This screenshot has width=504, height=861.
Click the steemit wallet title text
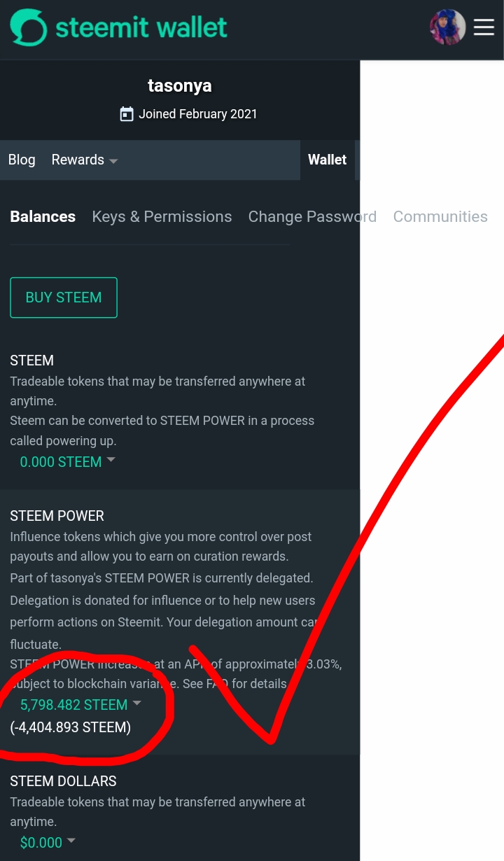(x=141, y=28)
